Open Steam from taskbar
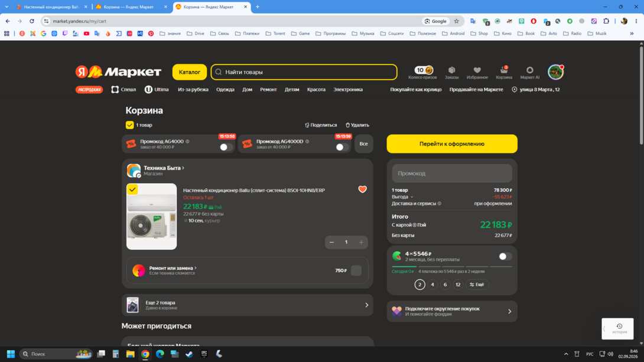Screen dimensions: 644x362 pyautogui.click(x=189, y=354)
